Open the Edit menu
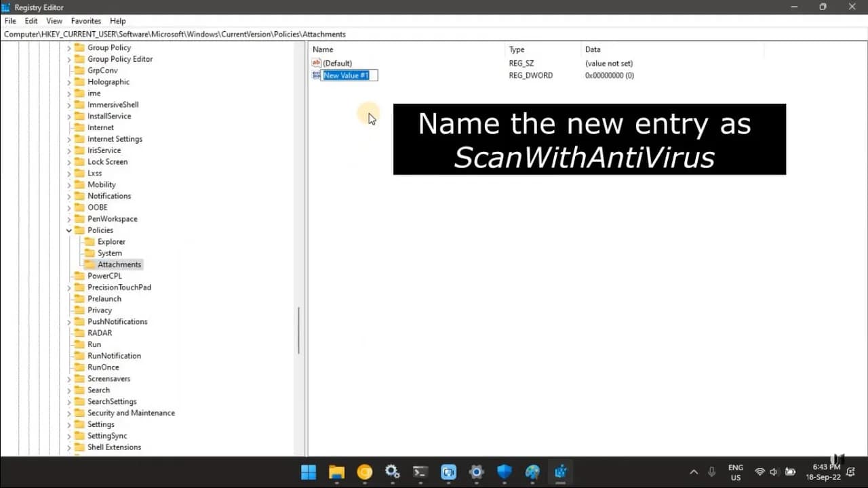This screenshot has width=868, height=488. click(31, 21)
